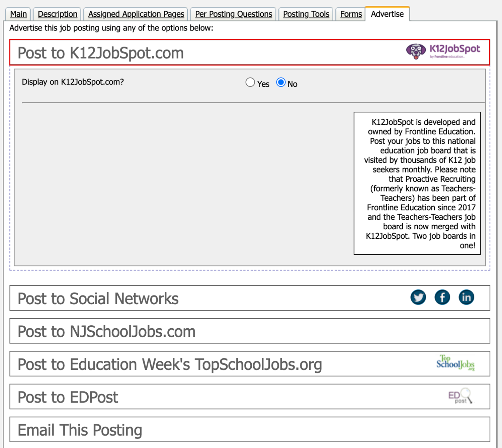Open the Main tab
502x448 pixels.
pyautogui.click(x=18, y=14)
